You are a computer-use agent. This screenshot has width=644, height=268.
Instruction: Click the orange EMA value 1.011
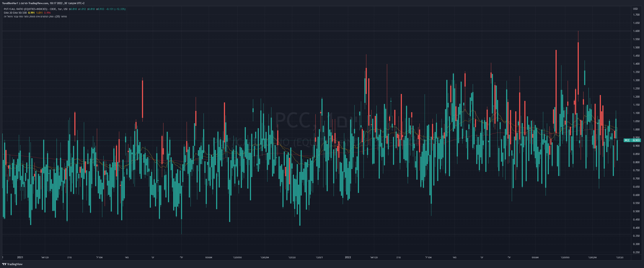click(x=39, y=13)
